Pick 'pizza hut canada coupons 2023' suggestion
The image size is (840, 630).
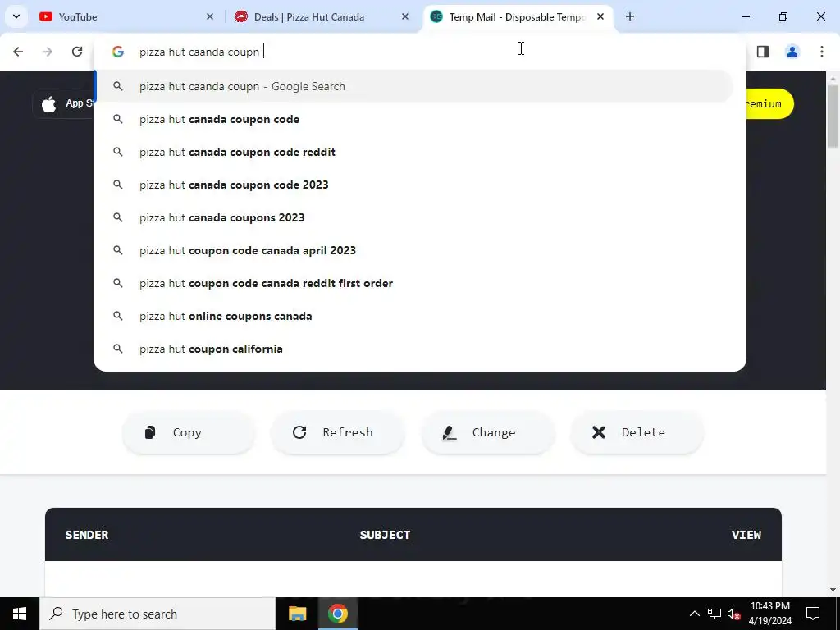[x=413, y=217]
